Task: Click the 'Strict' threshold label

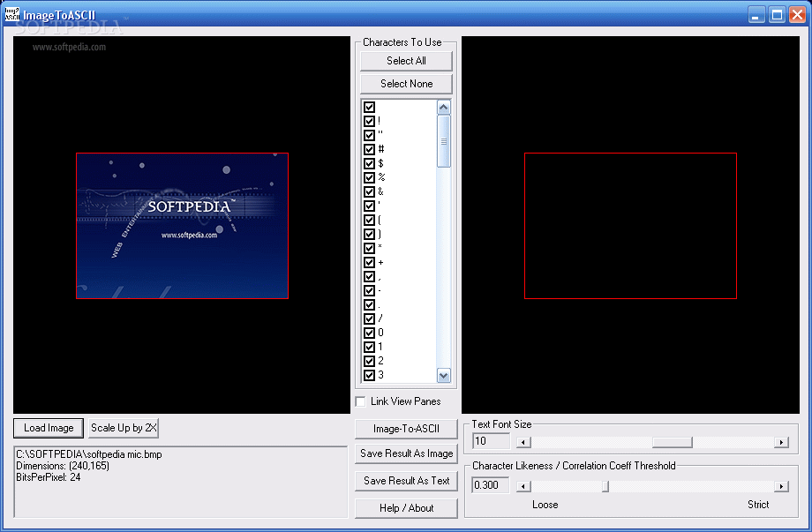Action: point(758,505)
